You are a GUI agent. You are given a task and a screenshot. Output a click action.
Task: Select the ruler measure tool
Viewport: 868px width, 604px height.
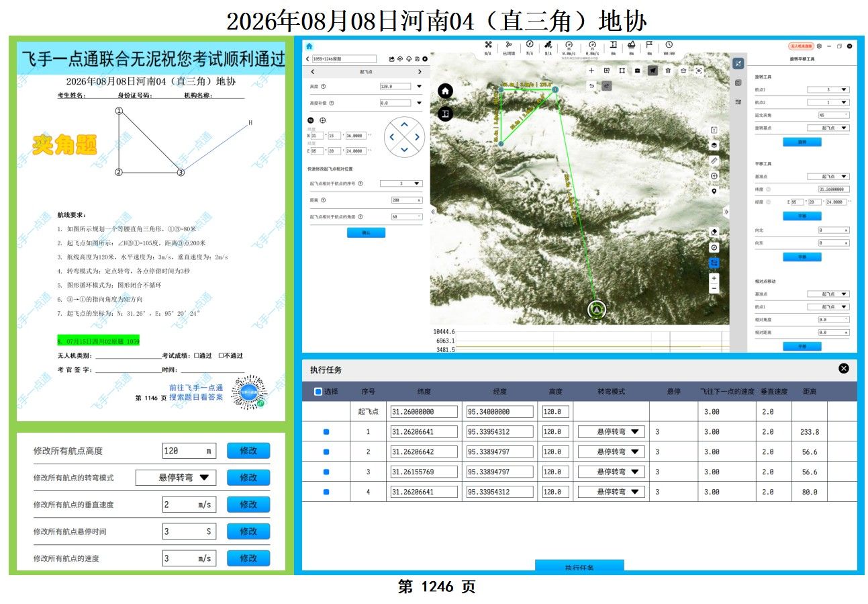point(714,161)
